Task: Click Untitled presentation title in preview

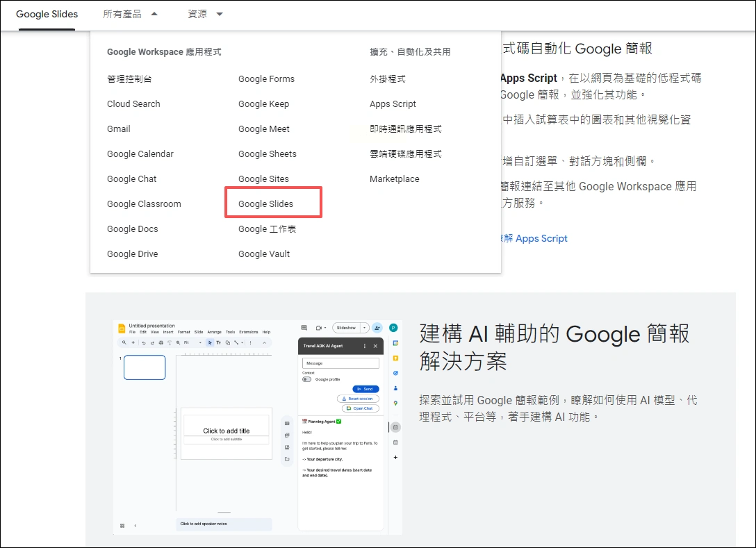Action: tap(152, 326)
